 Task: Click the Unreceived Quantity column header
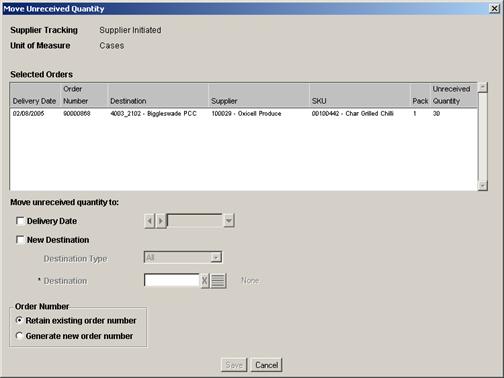454,95
